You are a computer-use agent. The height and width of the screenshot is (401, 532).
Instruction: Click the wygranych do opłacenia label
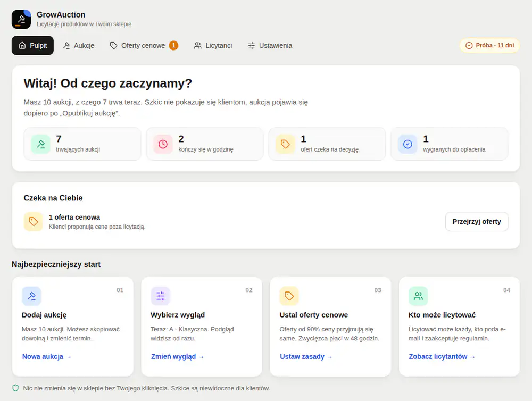[454, 149]
